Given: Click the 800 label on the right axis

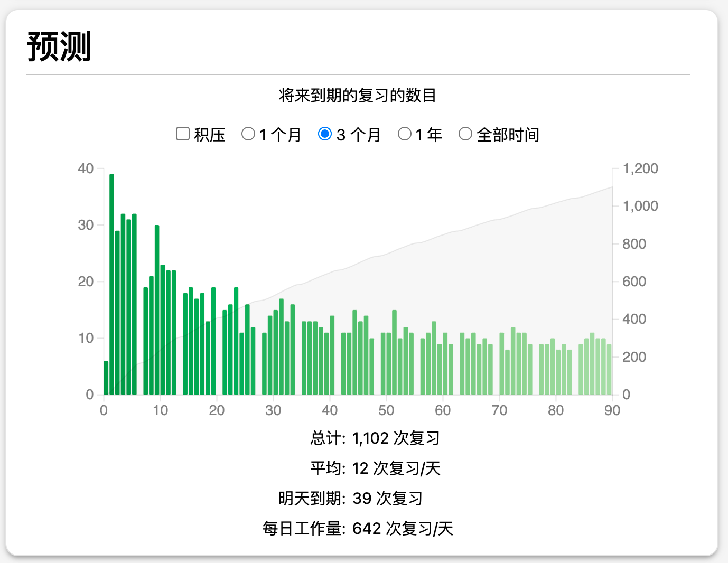Looking at the screenshot, I should pos(634,244).
